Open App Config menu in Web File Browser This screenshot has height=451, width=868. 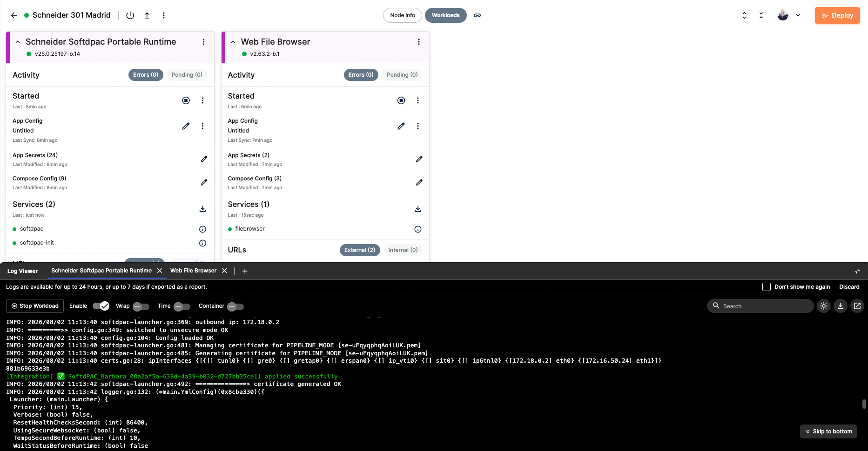pyautogui.click(x=418, y=126)
